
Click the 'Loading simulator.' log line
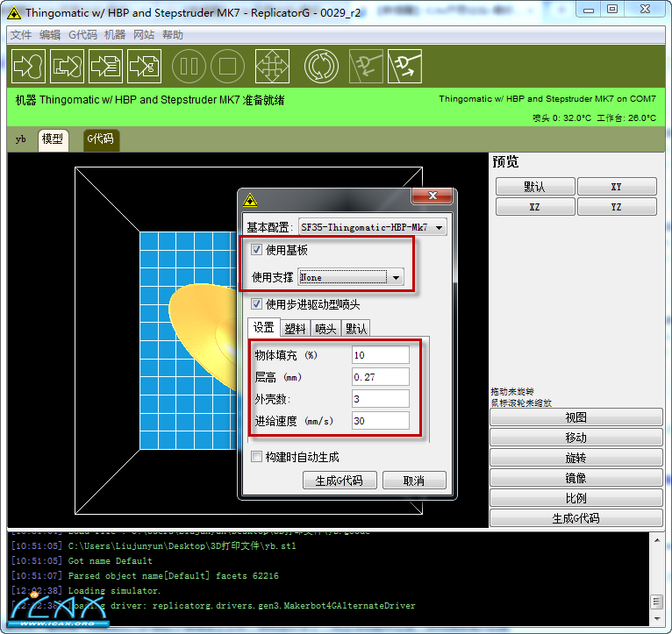click(114, 591)
